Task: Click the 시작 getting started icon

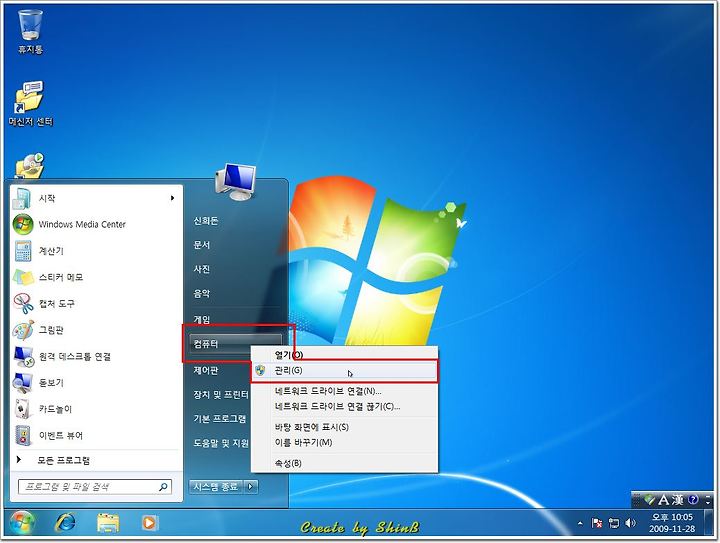Action: click(x=22, y=198)
